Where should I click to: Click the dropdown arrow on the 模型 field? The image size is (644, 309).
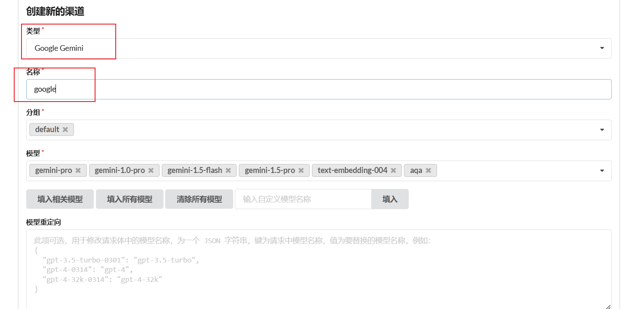[601, 170]
